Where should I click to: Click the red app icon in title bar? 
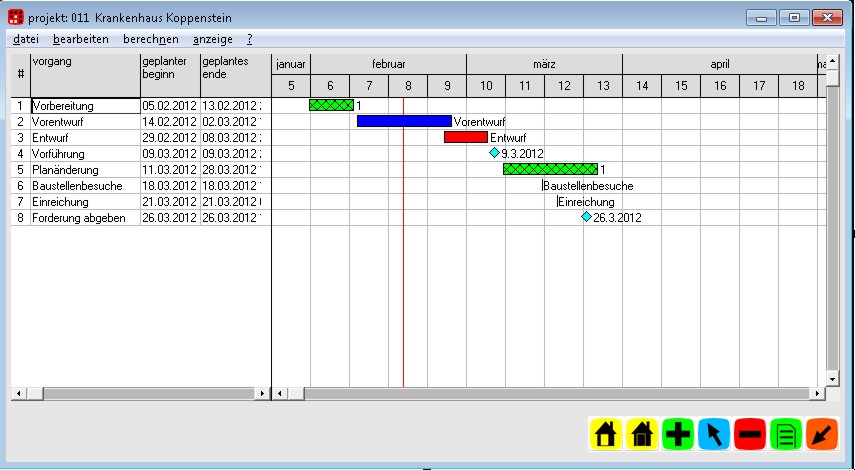(16, 17)
